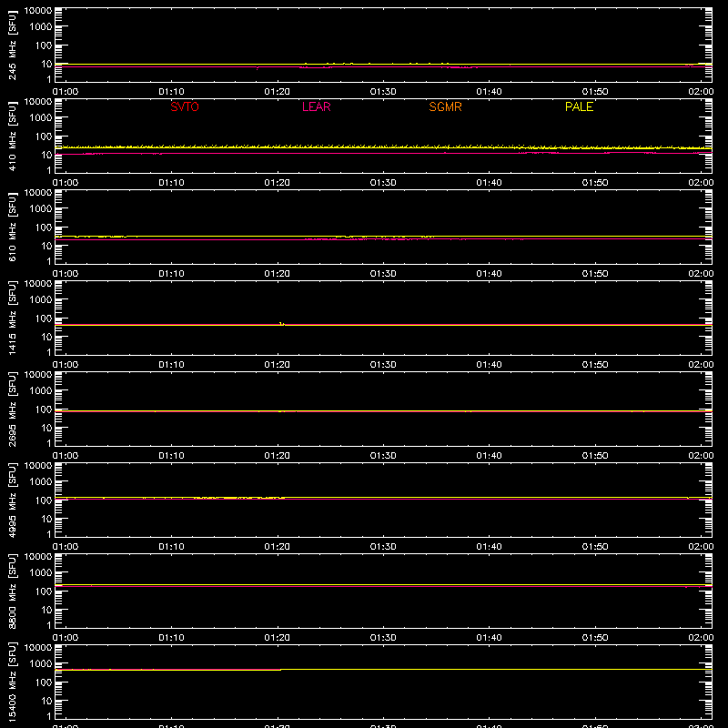Click the 01:50 time label under 245 MHz plot

click(595, 92)
